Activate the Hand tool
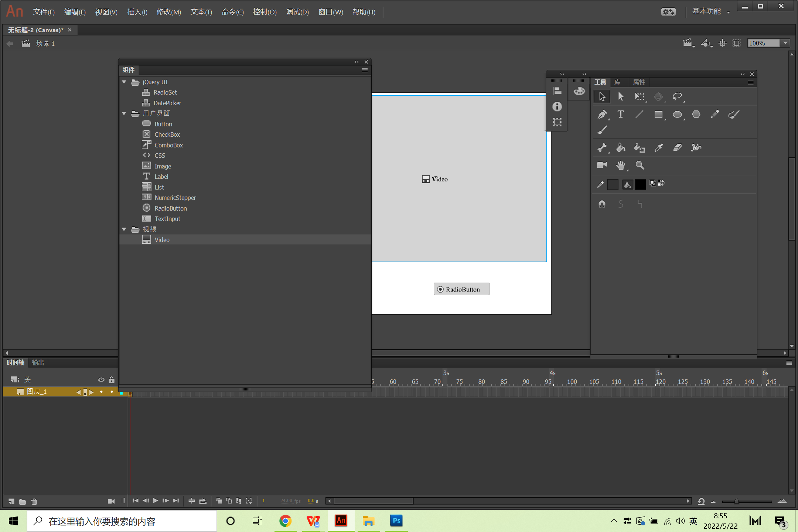The image size is (798, 532). 621,165
